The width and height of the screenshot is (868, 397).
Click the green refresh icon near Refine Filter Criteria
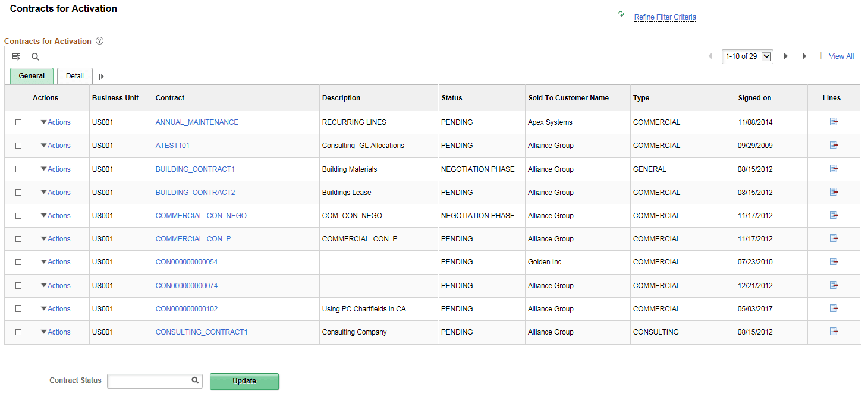point(621,14)
